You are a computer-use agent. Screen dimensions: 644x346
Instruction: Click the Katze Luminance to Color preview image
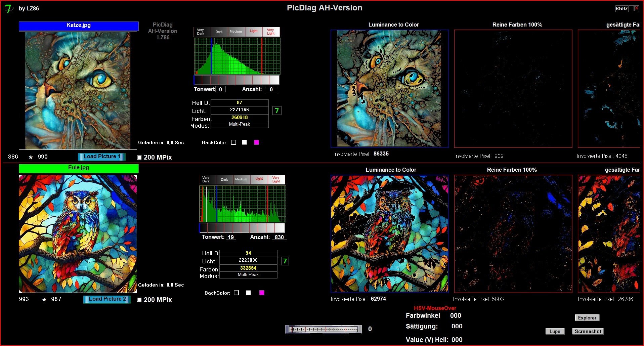(x=389, y=89)
